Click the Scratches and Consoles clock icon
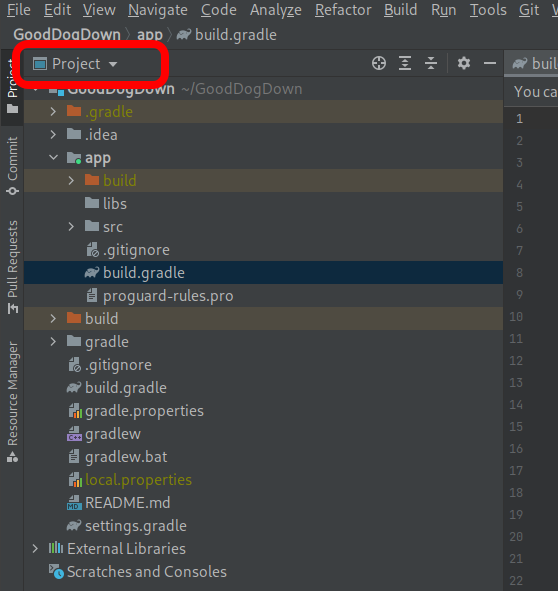 pyautogui.click(x=56, y=571)
